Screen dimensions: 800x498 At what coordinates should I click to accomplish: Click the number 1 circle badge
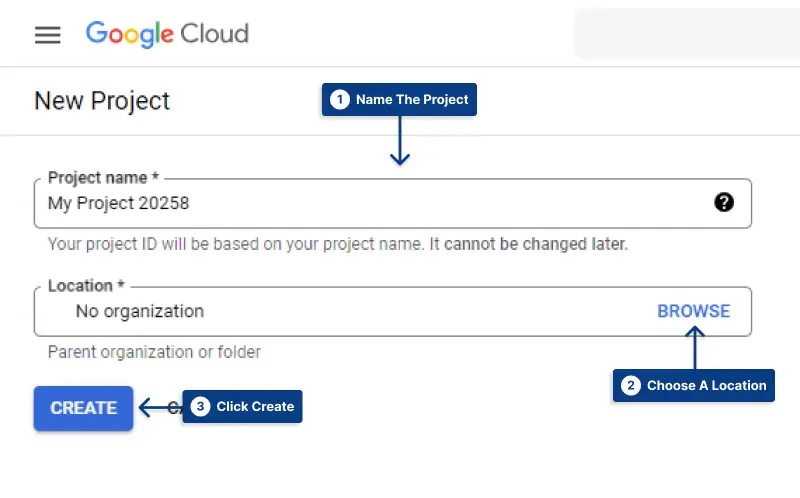click(340, 99)
